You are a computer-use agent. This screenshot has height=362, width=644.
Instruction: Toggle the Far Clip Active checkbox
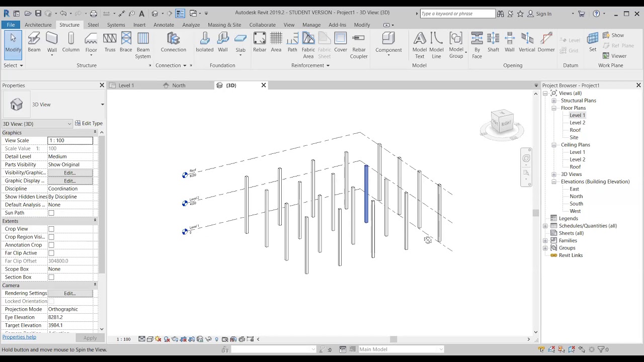(x=51, y=253)
